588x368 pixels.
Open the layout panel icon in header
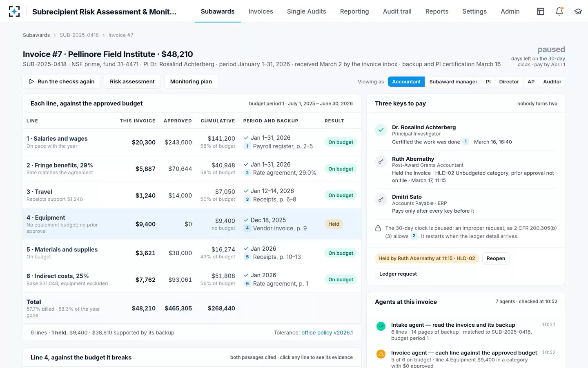coord(541,11)
